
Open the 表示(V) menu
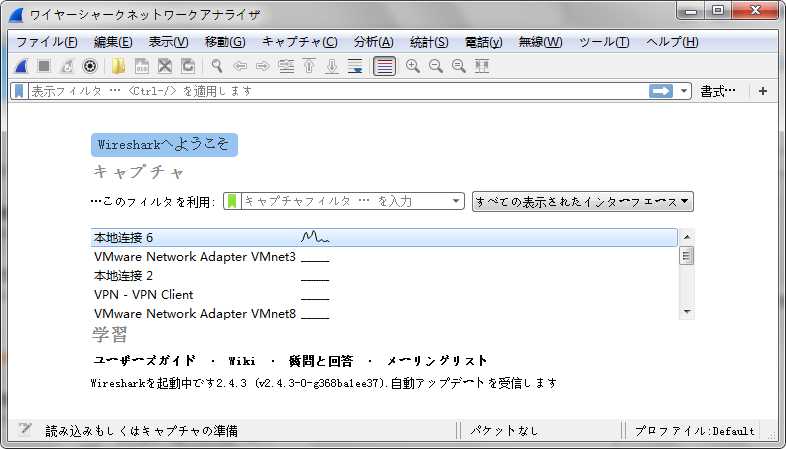coord(168,42)
